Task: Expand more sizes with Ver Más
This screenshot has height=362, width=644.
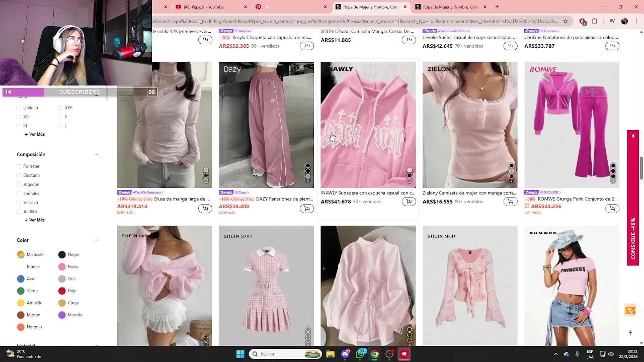Action: pyautogui.click(x=35, y=134)
